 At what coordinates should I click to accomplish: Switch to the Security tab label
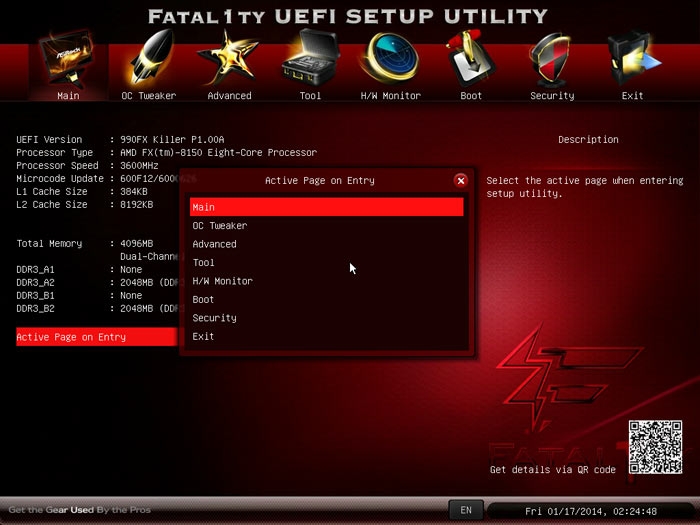tap(552, 96)
